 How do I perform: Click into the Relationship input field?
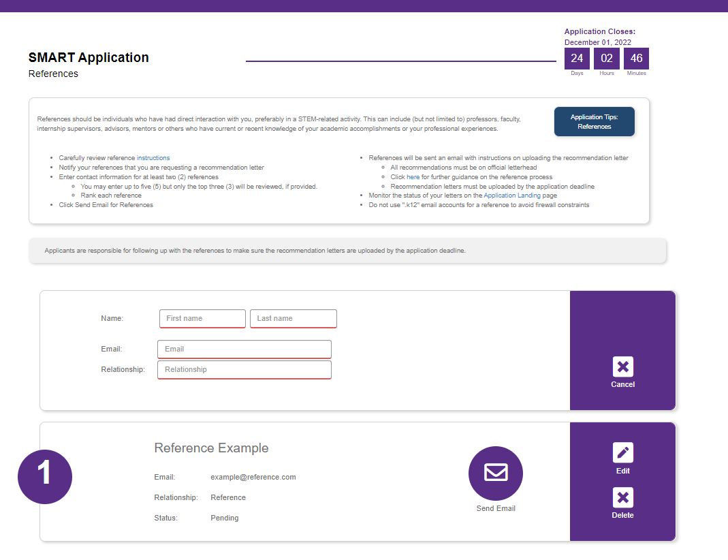pos(244,370)
